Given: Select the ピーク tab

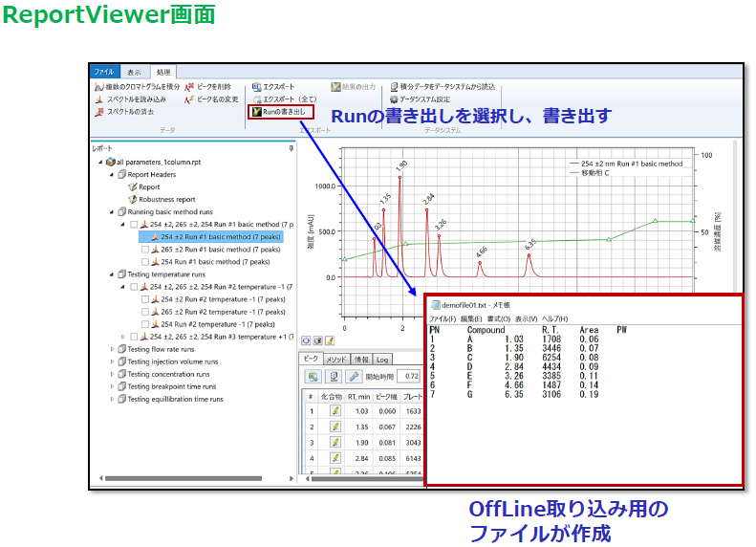Looking at the screenshot, I should pos(311,359).
